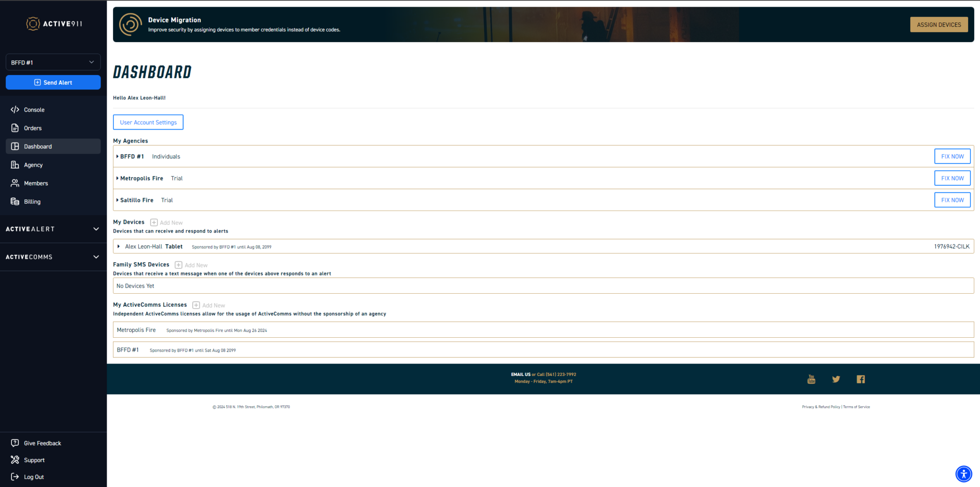
Task: Click the Add New icon beside My Devices
Action: click(x=154, y=222)
